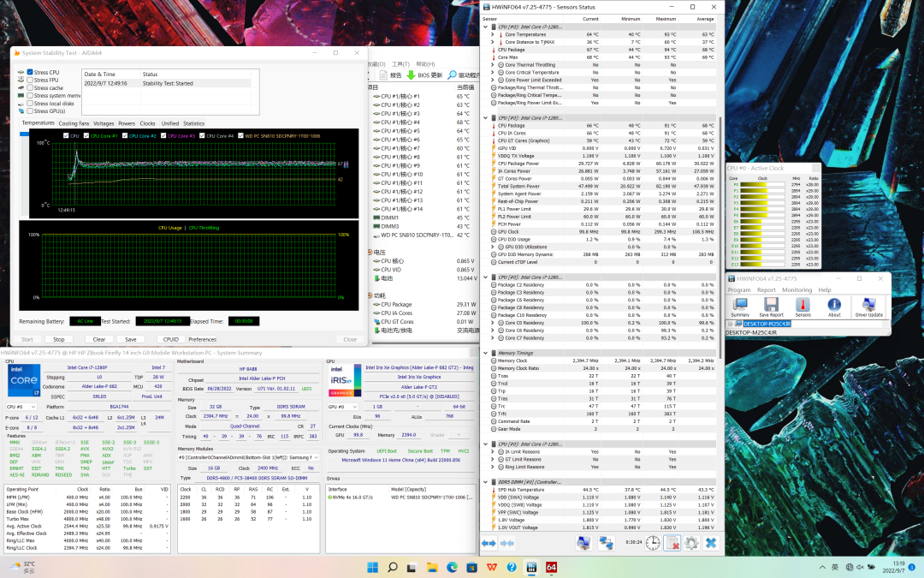Collapse the Memory Timings sensor group
Screen dimensions: 924x578
pos(486,353)
